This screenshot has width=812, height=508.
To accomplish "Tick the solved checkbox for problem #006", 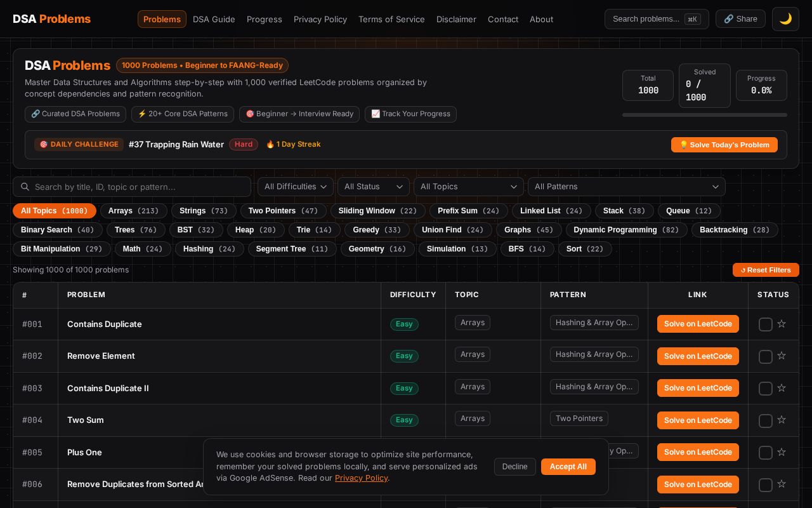I will 766,485.
